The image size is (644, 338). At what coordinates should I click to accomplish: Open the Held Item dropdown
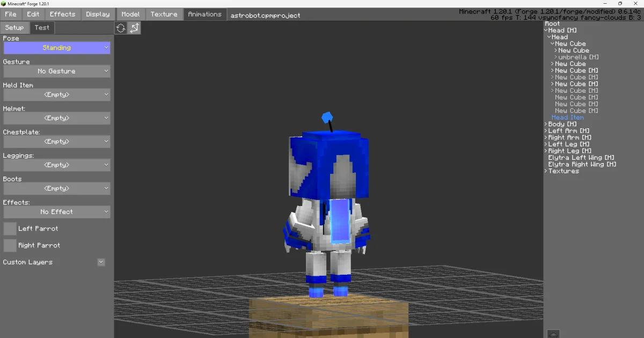pyautogui.click(x=56, y=94)
